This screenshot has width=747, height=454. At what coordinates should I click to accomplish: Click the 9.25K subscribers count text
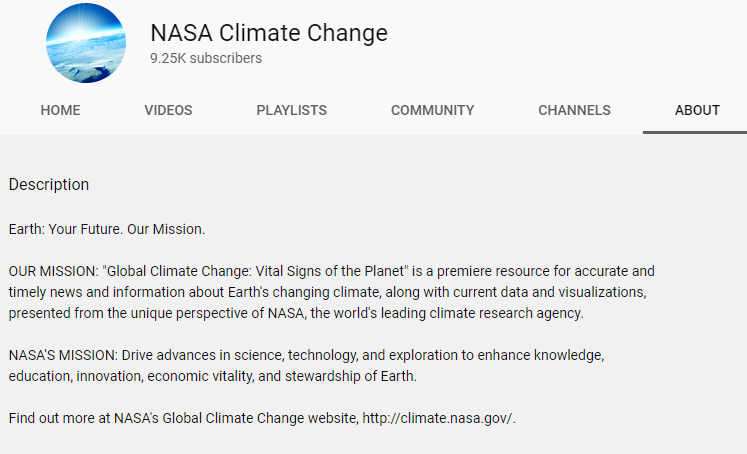(x=206, y=58)
